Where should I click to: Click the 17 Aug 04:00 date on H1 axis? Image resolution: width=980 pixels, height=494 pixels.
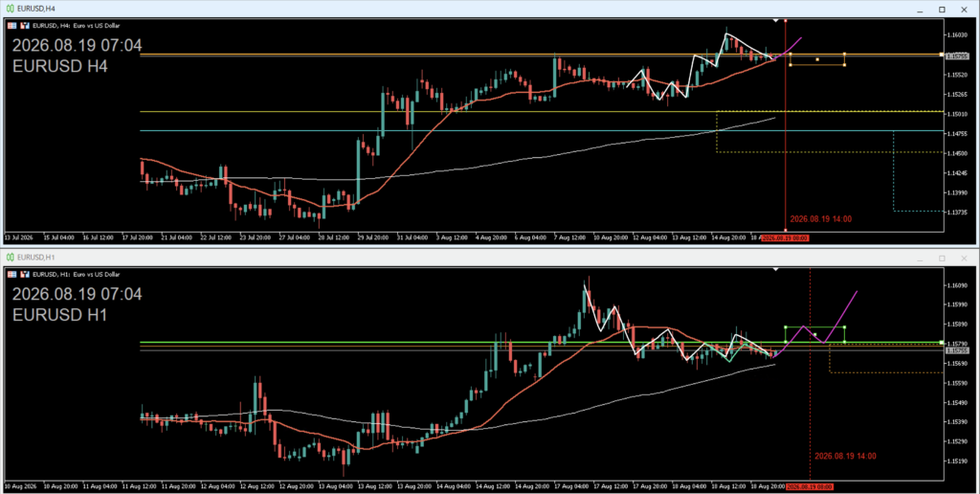pyautogui.click(x=571, y=486)
